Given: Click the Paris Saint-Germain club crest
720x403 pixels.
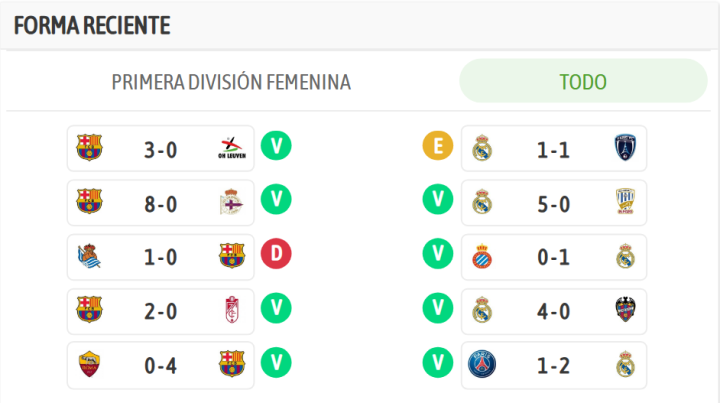Looking at the screenshot, I should [484, 365].
